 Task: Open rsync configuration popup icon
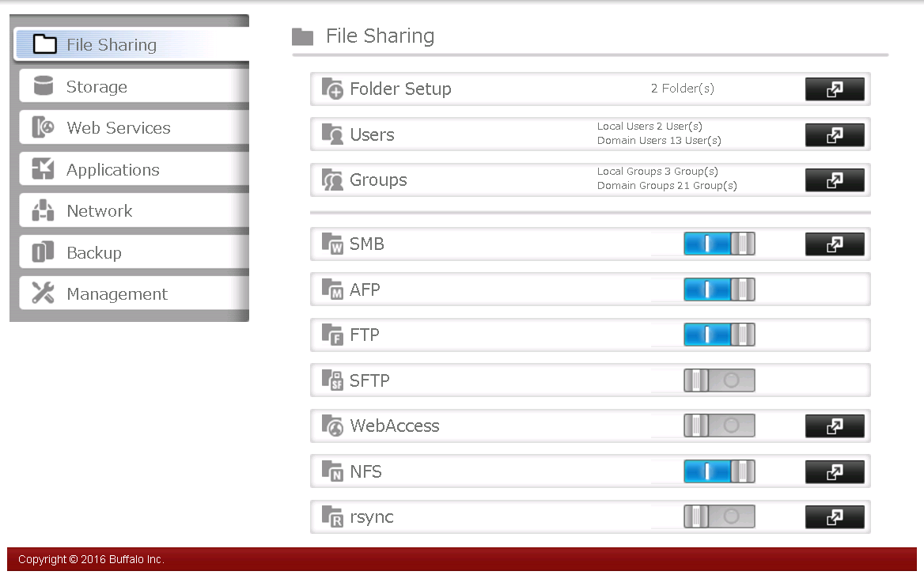tap(835, 517)
